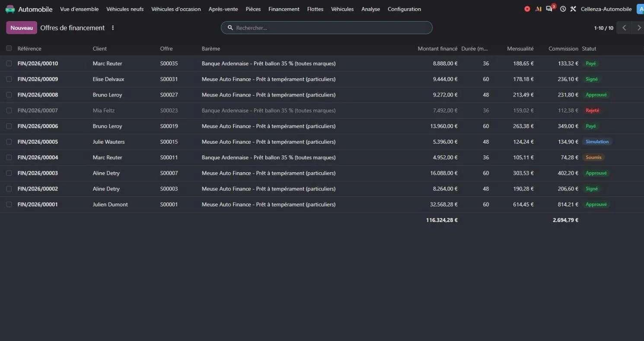Open the financing offer FIN/2026/00009
Image resolution: width=644 pixels, height=341 pixels.
point(38,79)
